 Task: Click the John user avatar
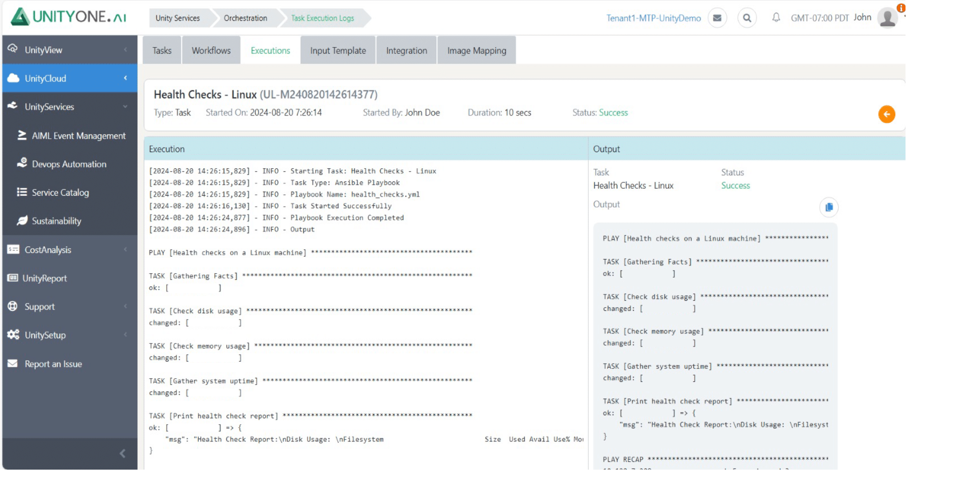[x=887, y=18]
